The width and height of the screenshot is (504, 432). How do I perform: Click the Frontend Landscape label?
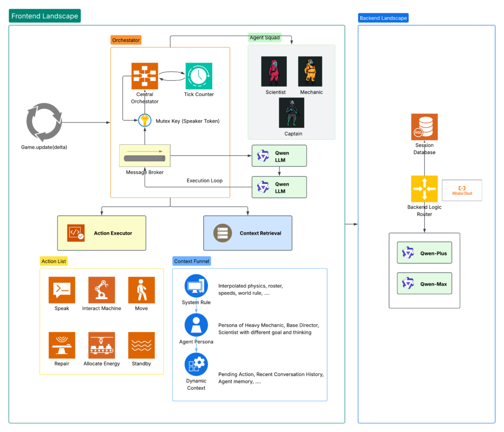[x=45, y=16]
